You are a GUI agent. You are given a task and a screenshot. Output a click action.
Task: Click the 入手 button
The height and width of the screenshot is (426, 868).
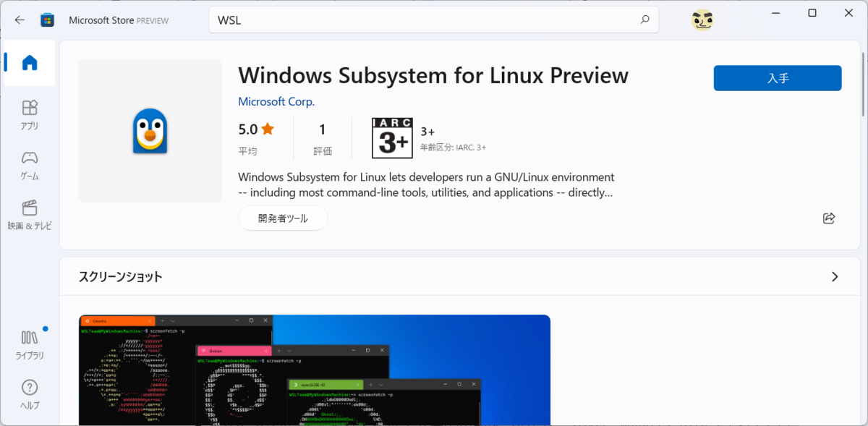pos(778,78)
